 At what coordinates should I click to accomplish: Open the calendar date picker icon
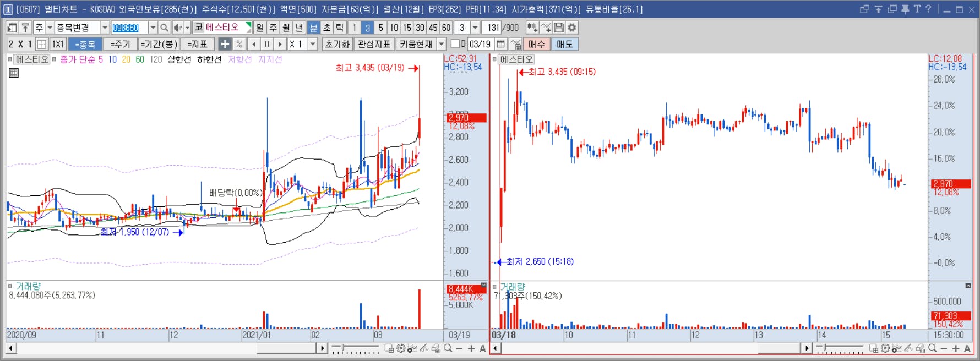pos(500,44)
